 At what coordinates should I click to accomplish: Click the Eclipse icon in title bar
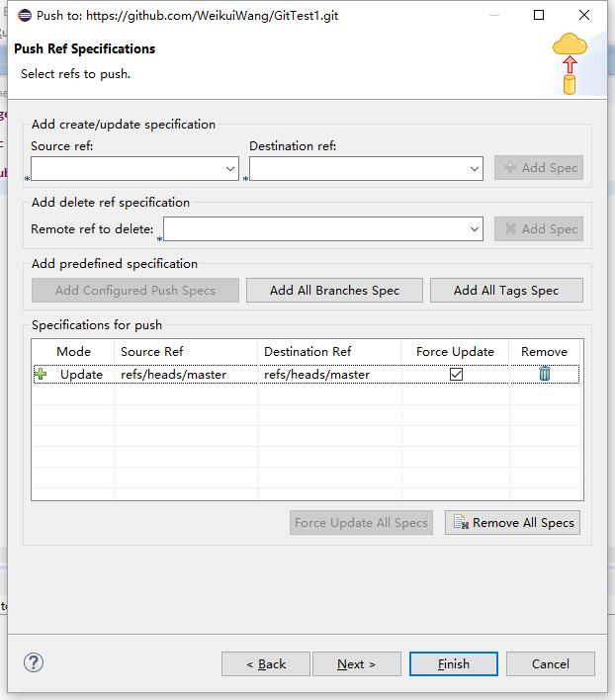(x=24, y=15)
